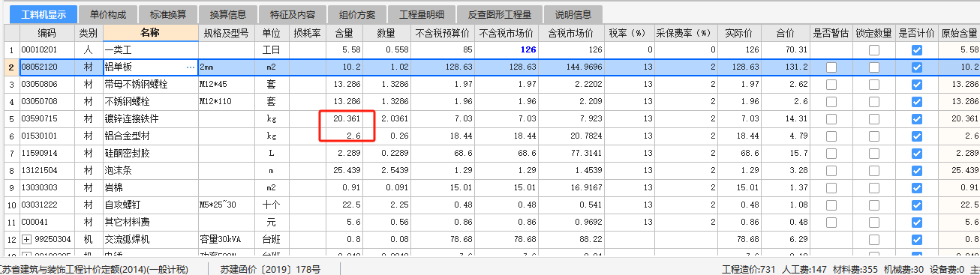Image resolution: width=980 pixels, height=275 pixels.
Task: Click the 一类工 name cell
Action: pos(150,49)
